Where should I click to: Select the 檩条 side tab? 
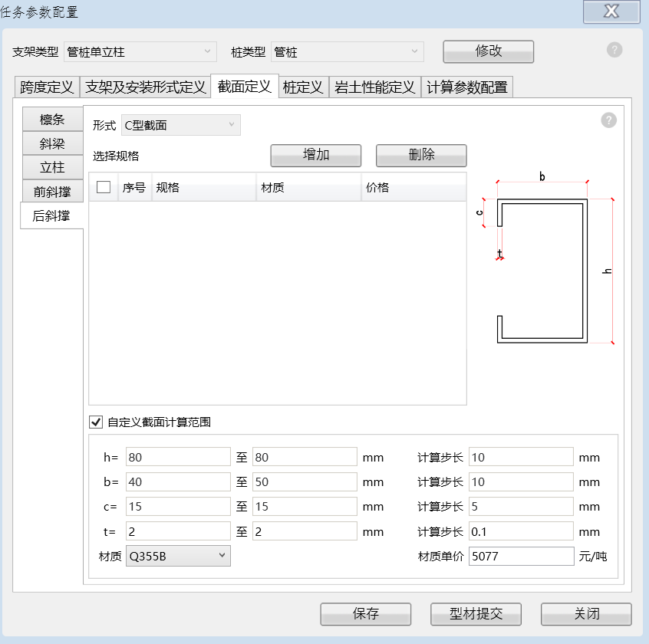pos(52,120)
